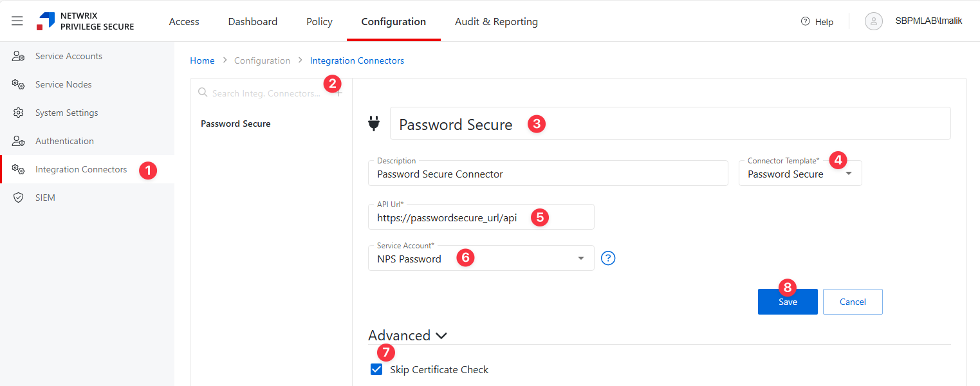The height and width of the screenshot is (386, 980).
Task: Open Help in the top bar
Action: (x=817, y=22)
